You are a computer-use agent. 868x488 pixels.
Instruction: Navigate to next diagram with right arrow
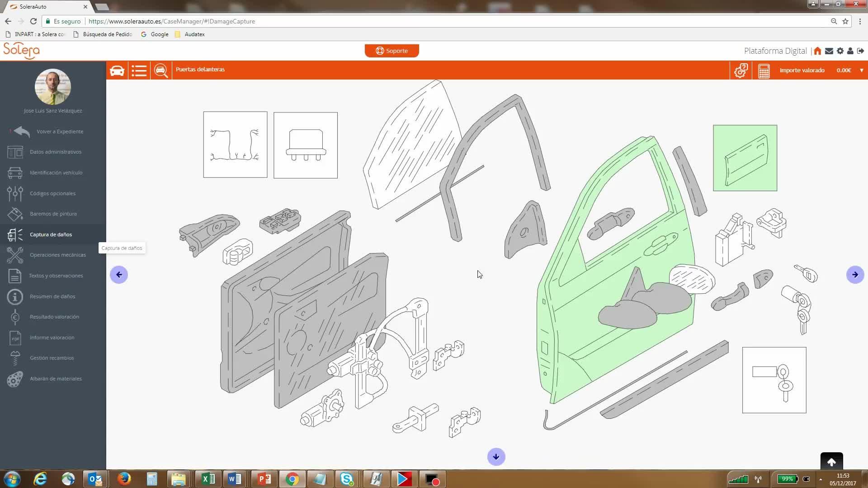click(855, 275)
